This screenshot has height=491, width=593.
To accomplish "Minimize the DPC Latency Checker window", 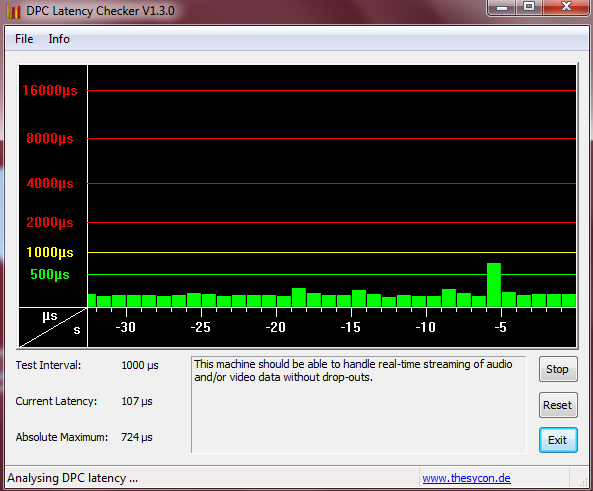I will [501, 7].
